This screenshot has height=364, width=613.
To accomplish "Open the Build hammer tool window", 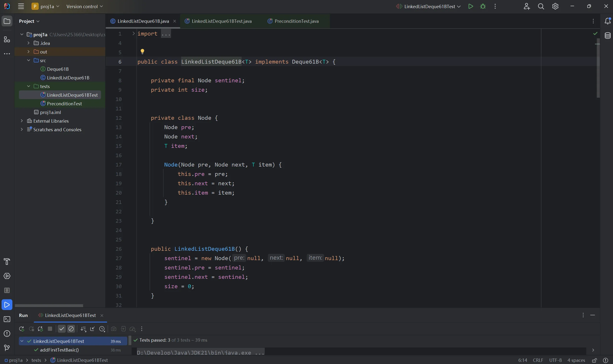I will pos(7,262).
